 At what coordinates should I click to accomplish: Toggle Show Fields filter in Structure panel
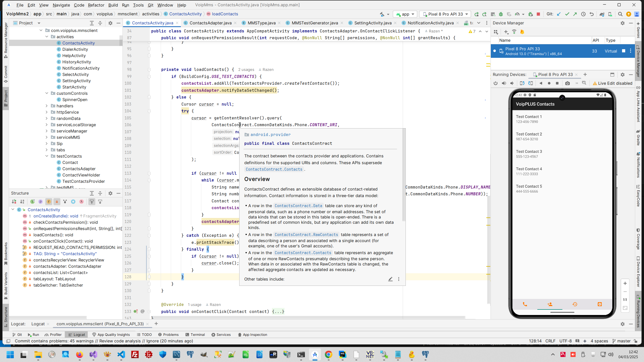(49, 202)
